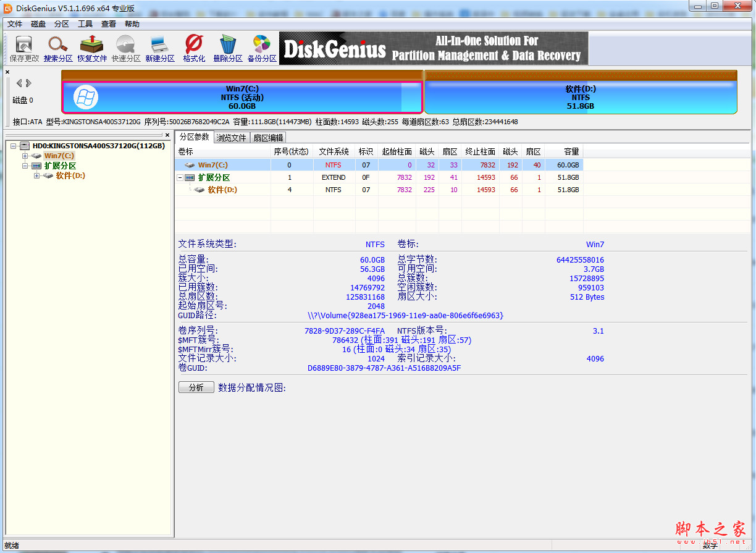The width and height of the screenshot is (756, 553).
Task: Switch to the 浏览文件 tab
Action: (231, 138)
